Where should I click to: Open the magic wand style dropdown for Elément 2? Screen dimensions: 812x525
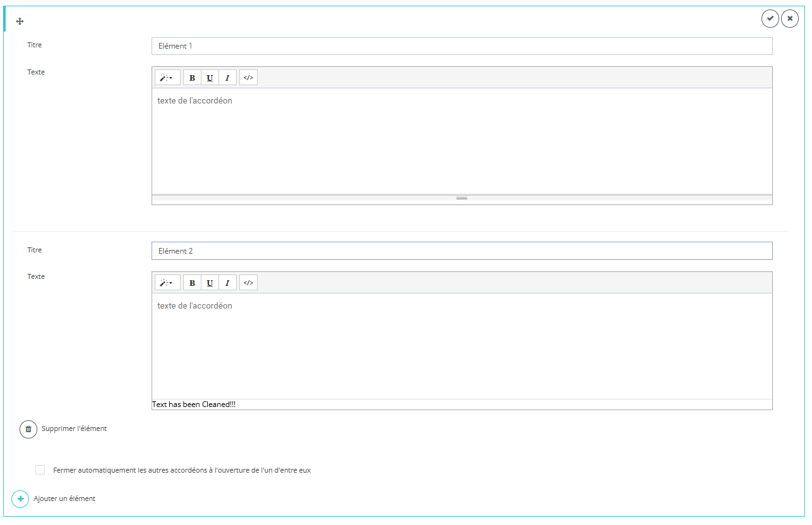pos(167,283)
